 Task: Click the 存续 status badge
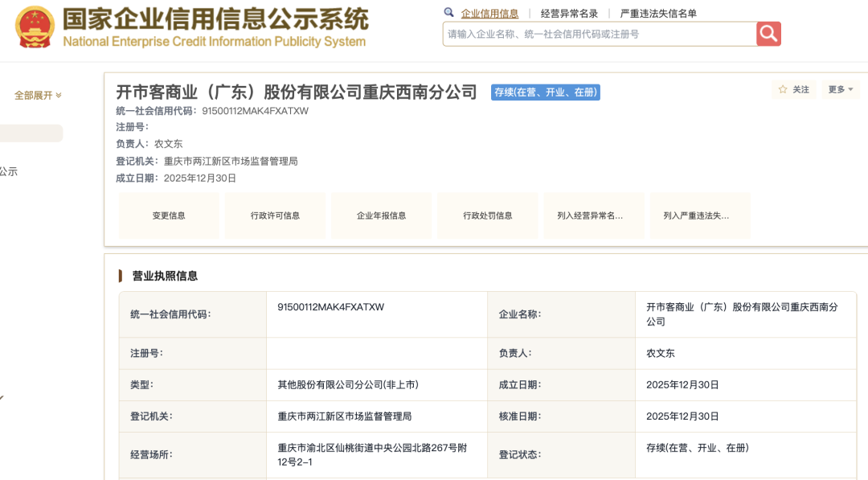(x=546, y=92)
